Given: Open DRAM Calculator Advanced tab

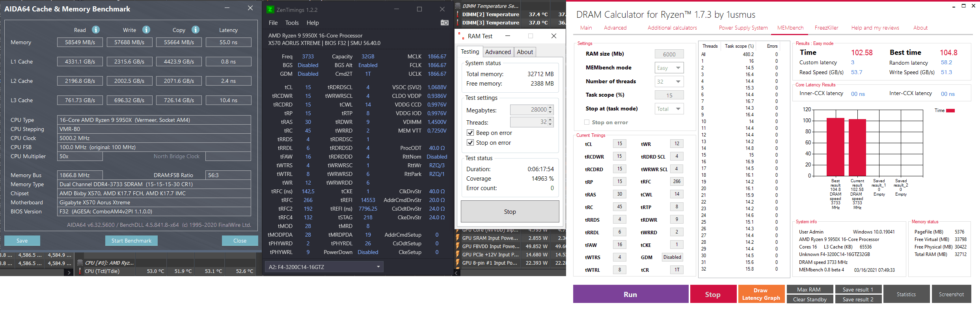Looking at the screenshot, I should pyautogui.click(x=615, y=28).
